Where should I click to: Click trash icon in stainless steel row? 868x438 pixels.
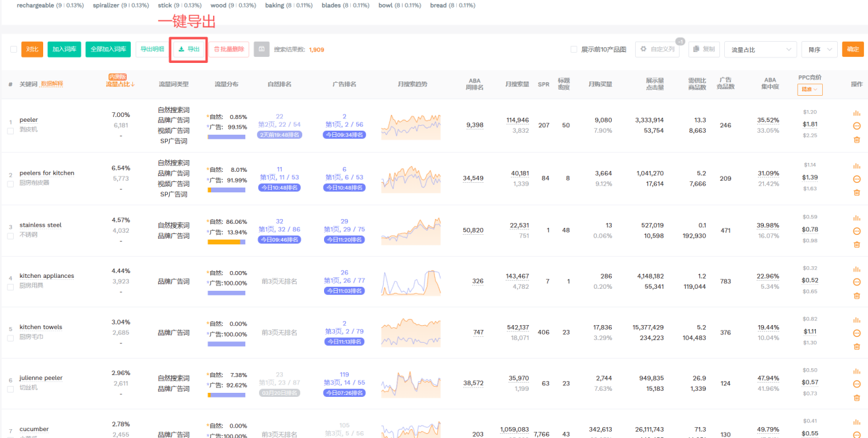856,244
